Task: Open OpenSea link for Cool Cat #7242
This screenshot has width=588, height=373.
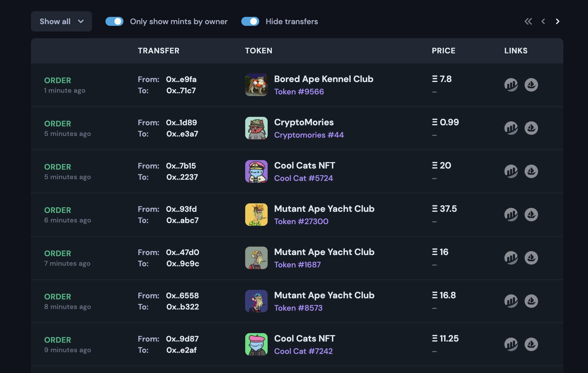Action: pyautogui.click(x=531, y=344)
